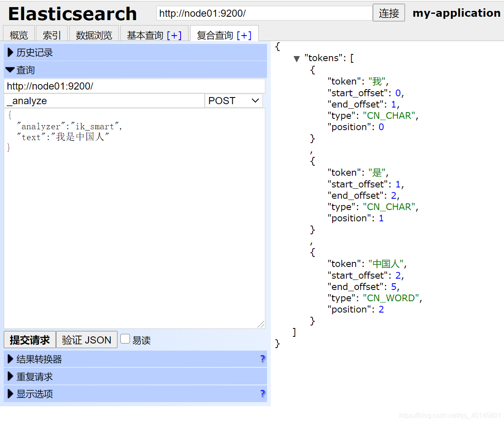Toggle the 易读 checkbox
Image resolution: width=504 pixels, height=423 pixels.
(x=125, y=339)
